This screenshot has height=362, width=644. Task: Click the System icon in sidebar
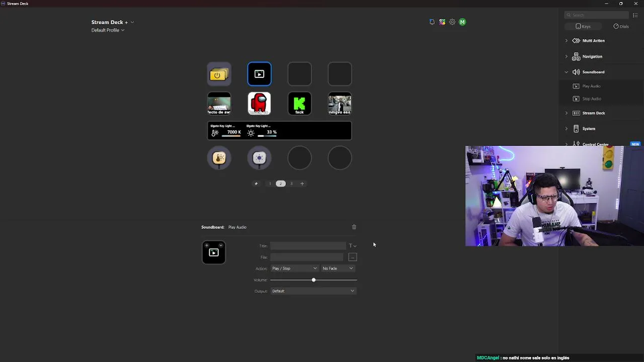click(x=576, y=129)
